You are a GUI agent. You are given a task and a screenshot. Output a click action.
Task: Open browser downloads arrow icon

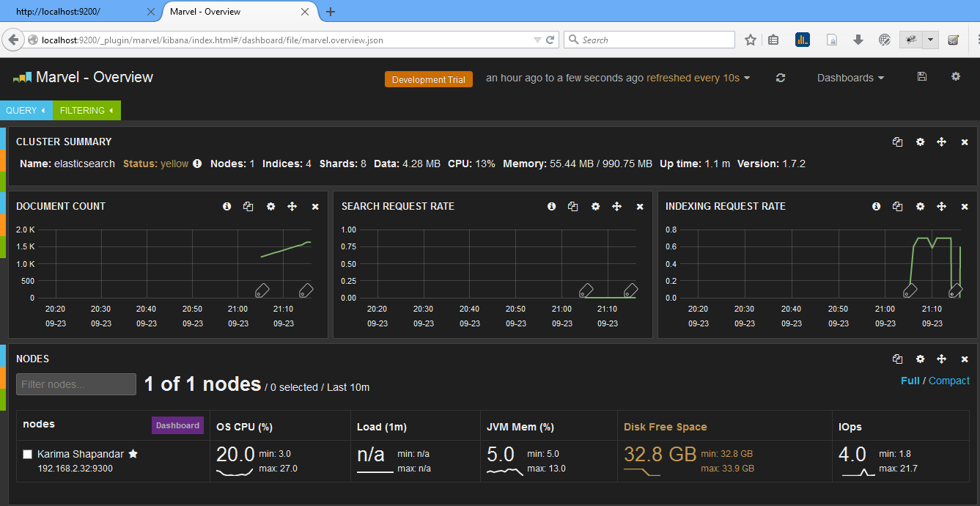[858, 40]
